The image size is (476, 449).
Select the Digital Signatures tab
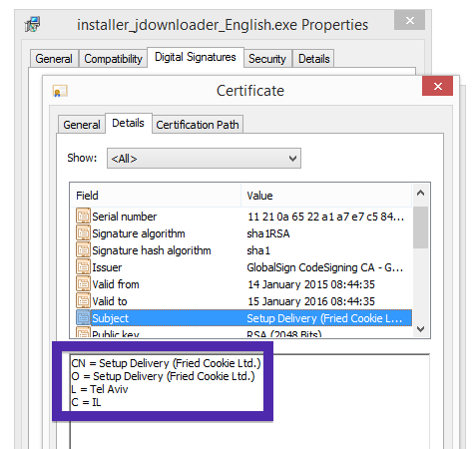(196, 57)
